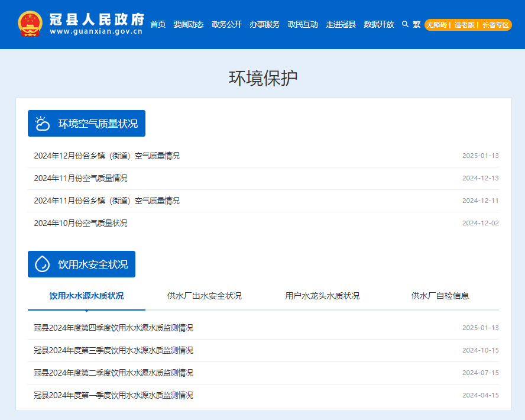
Task: Click date 2024-12-02
Action: pyautogui.click(x=481, y=223)
